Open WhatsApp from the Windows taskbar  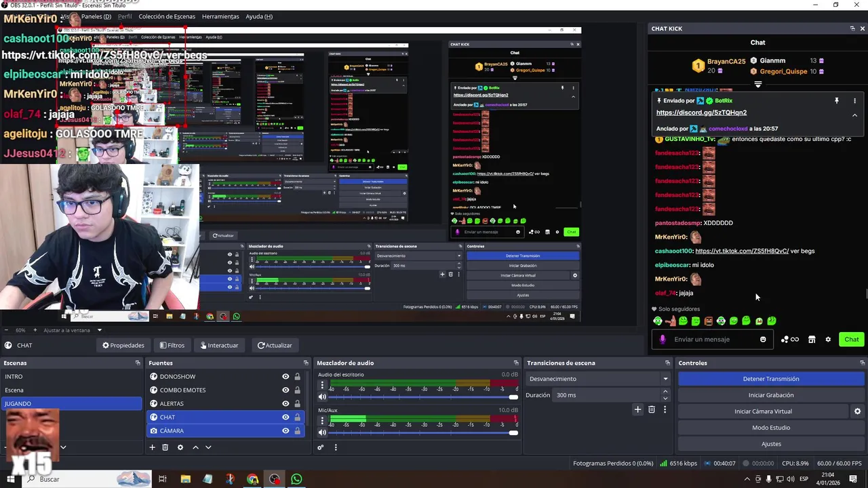(296, 479)
